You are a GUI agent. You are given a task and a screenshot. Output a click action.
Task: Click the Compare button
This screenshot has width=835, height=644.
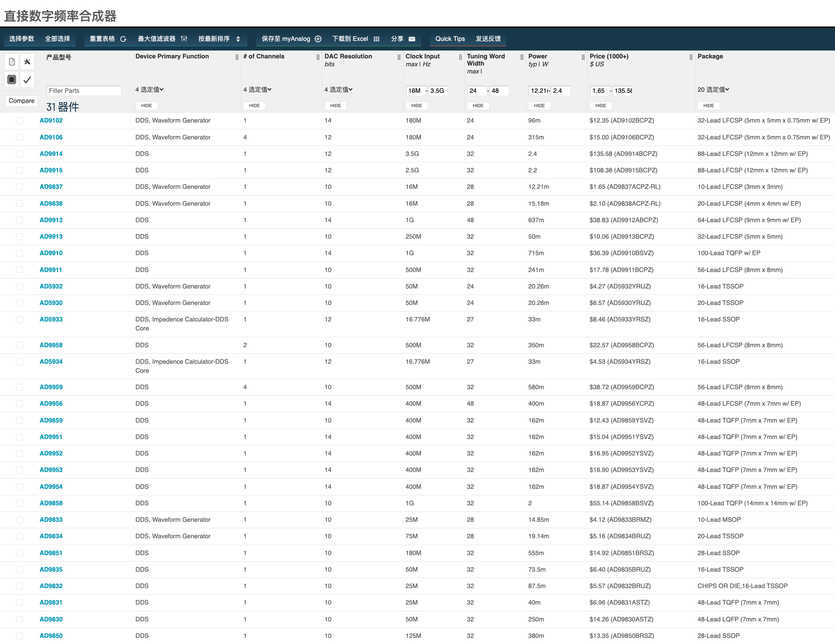pos(22,101)
